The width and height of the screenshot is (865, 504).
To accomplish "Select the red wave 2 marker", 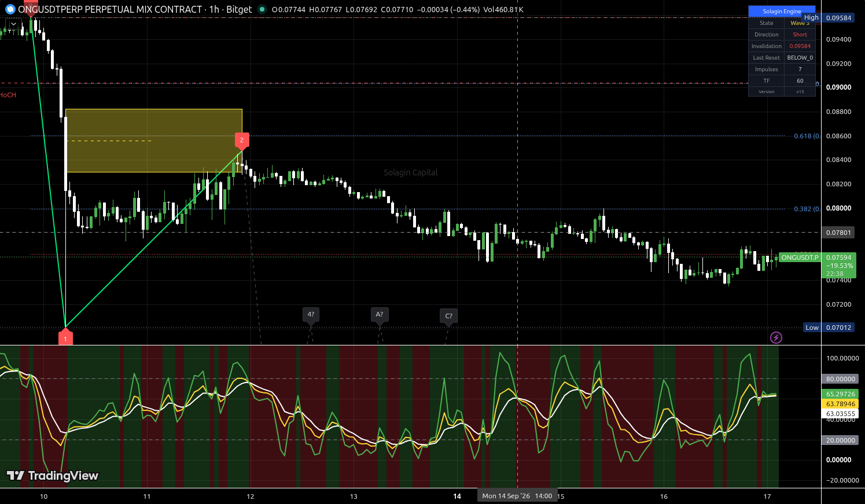I will 242,141.
